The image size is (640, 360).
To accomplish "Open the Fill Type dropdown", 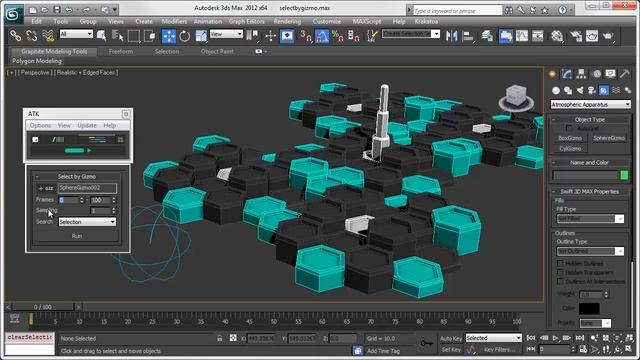I will click(x=590, y=219).
